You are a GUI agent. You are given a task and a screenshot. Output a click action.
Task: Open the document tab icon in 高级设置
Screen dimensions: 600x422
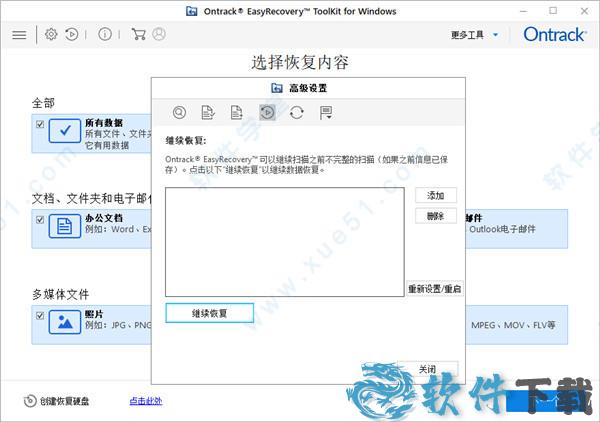tap(237, 113)
